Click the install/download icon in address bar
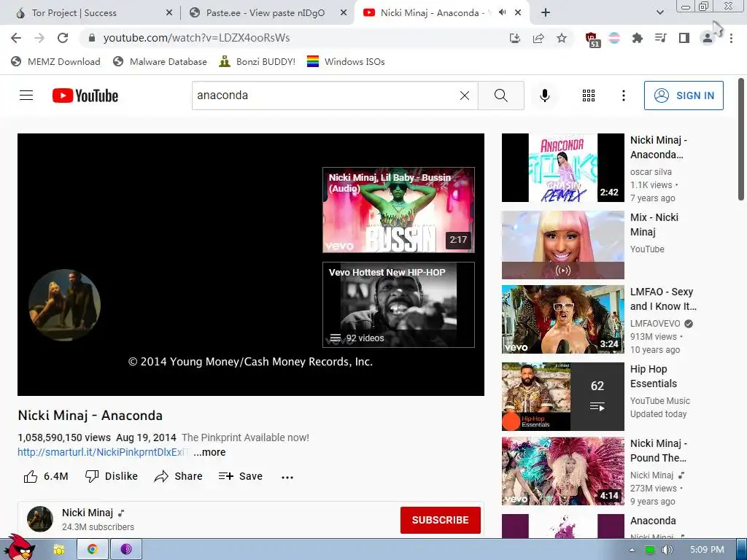The height and width of the screenshot is (560, 747). point(514,38)
